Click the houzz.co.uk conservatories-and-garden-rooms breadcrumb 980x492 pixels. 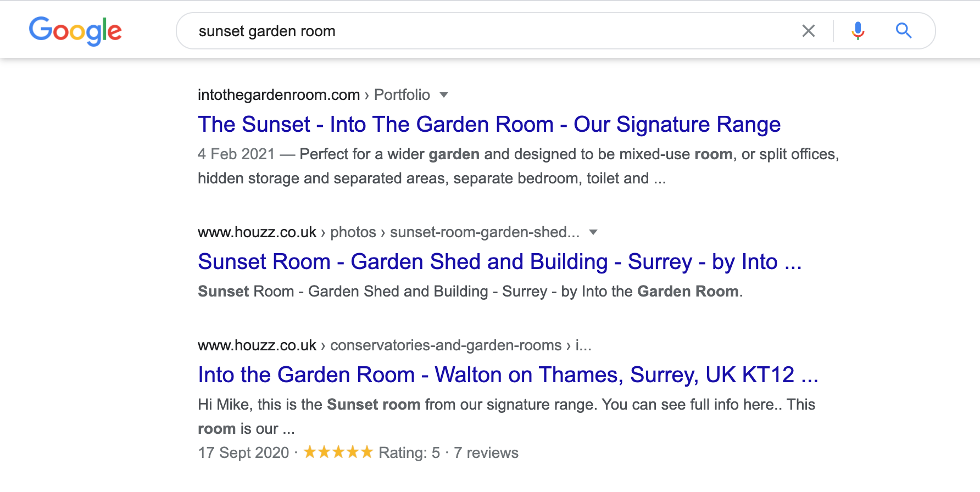point(394,345)
